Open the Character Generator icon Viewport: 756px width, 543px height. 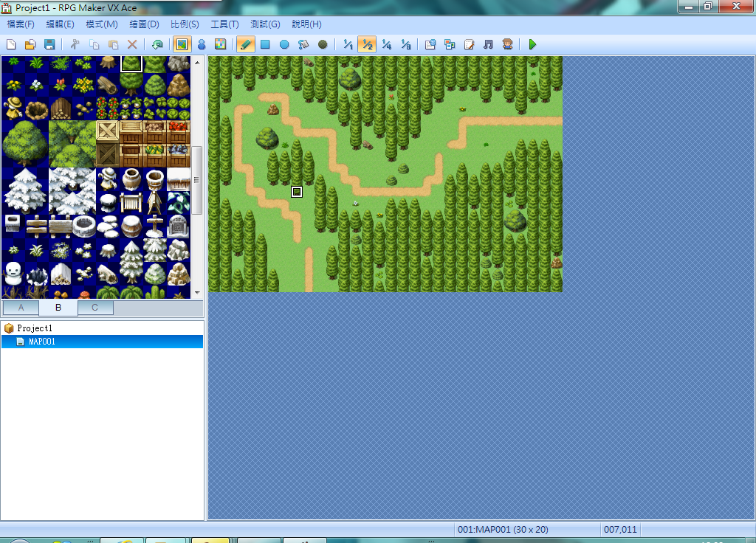coord(507,45)
